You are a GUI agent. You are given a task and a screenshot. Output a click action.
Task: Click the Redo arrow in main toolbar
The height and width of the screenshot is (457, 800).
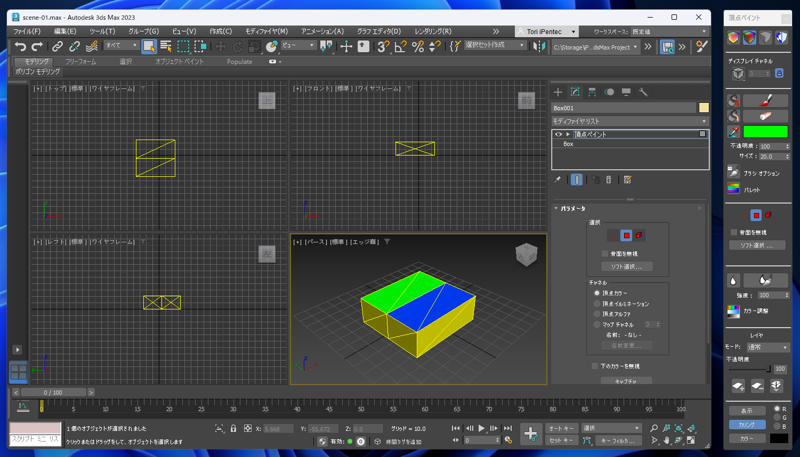click(37, 46)
